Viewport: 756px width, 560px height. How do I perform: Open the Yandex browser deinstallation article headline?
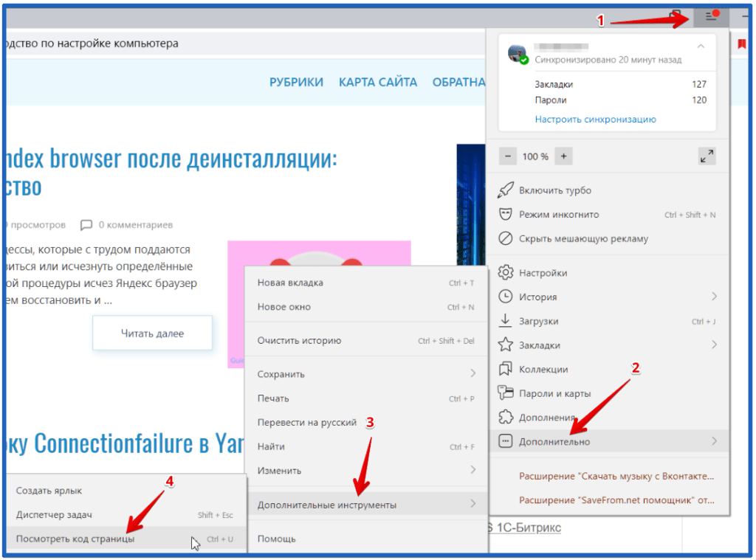pos(171,172)
